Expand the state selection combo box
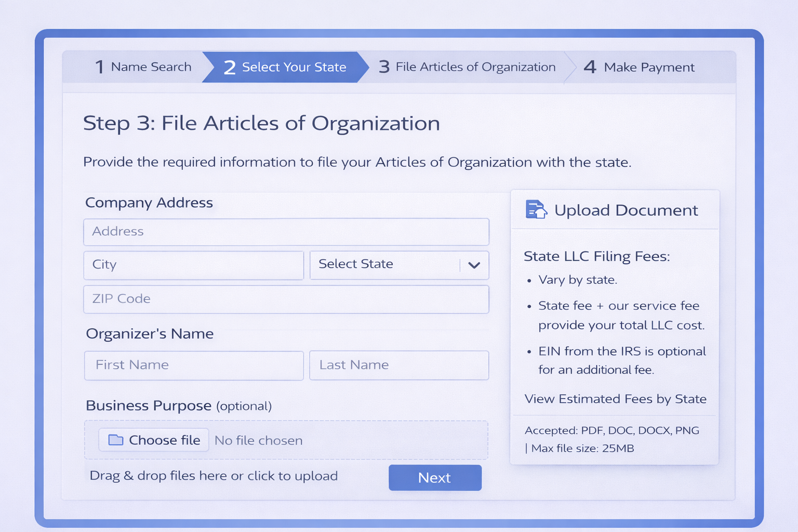798x532 pixels. pos(398,265)
